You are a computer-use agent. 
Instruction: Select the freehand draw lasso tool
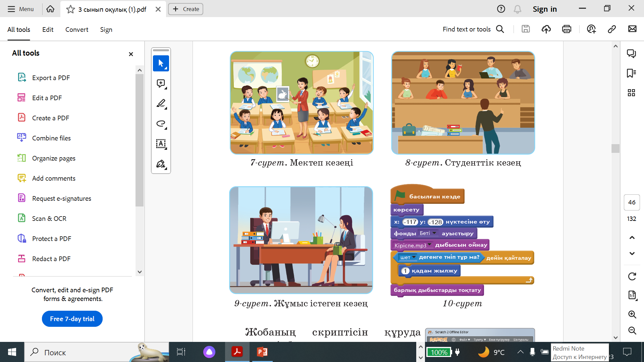161,124
